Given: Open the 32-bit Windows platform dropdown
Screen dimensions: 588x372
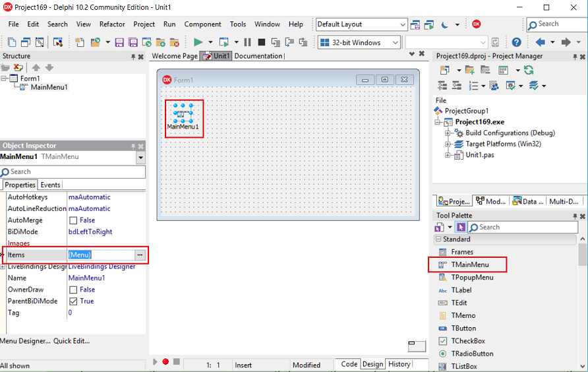Looking at the screenshot, I should 396,42.
